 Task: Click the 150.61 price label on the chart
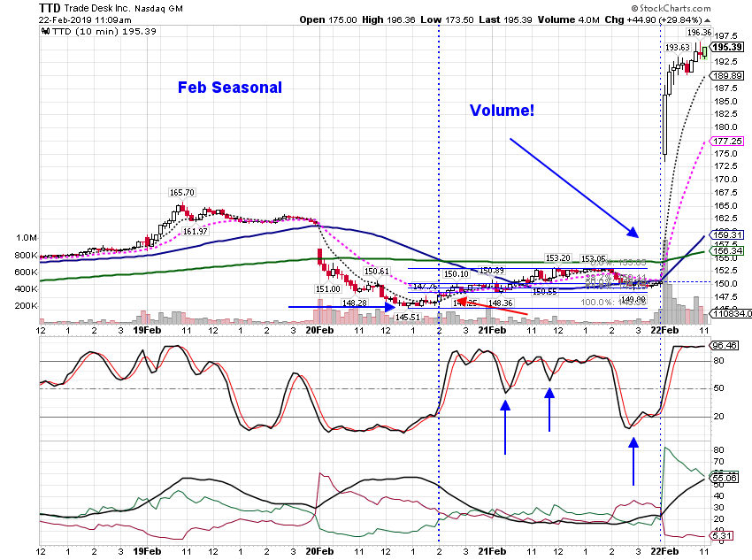[x=377, y=272]
